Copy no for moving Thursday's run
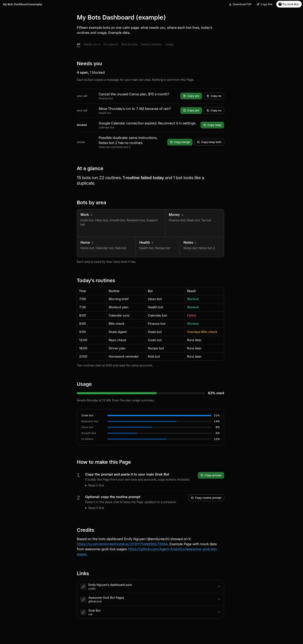The height and width of the screenshot is (644, 303). tap(214, 110)
